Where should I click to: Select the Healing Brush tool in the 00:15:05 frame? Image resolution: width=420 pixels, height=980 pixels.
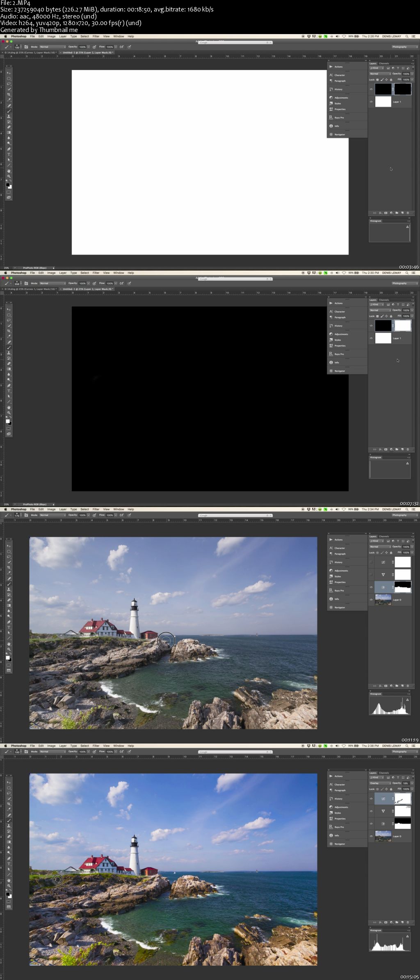point(9,815)
